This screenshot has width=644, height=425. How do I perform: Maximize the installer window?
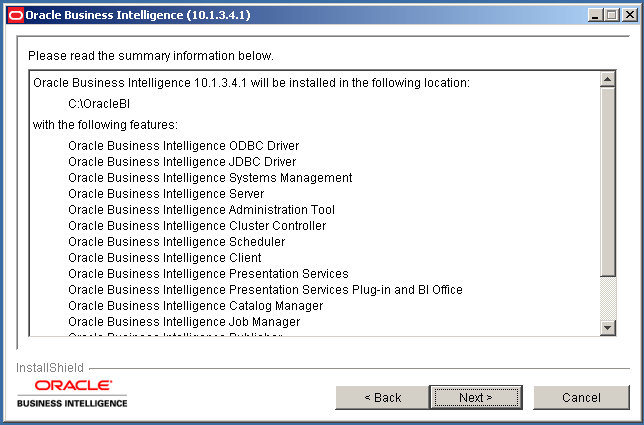(x=611, y=15)
